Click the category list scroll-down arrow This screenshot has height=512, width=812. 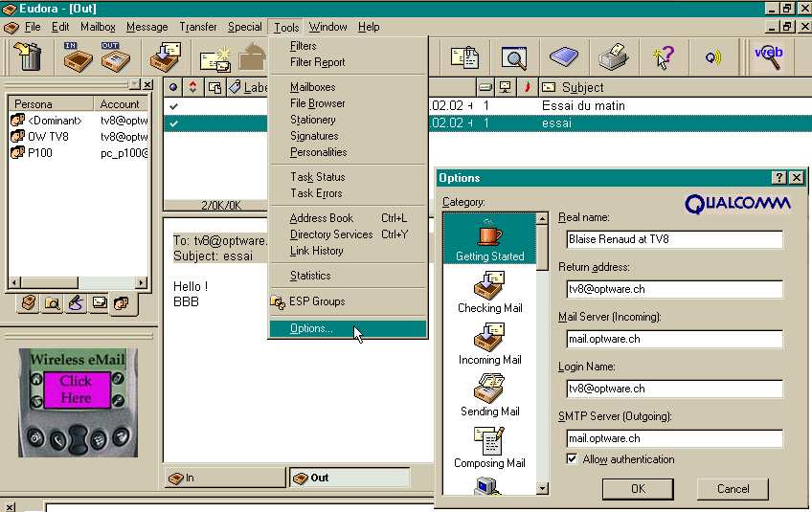click(x=542, y=488)
